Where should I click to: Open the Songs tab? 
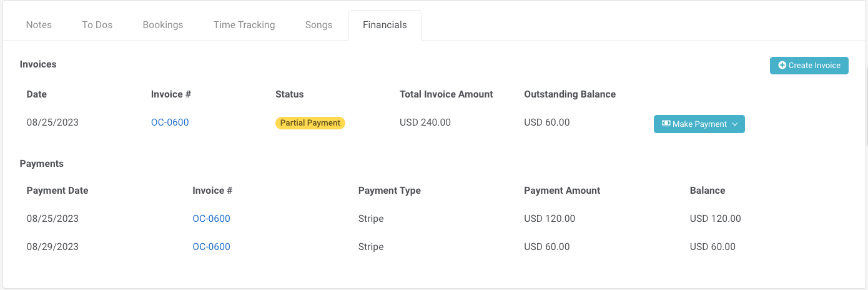click(318, 25)
